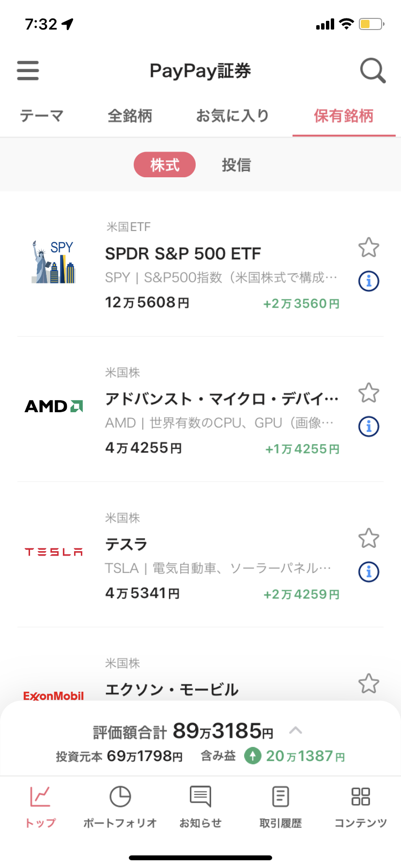401x868 pixels.
Task: Select the 全銘柄 tab
Action: pos(130,116)
